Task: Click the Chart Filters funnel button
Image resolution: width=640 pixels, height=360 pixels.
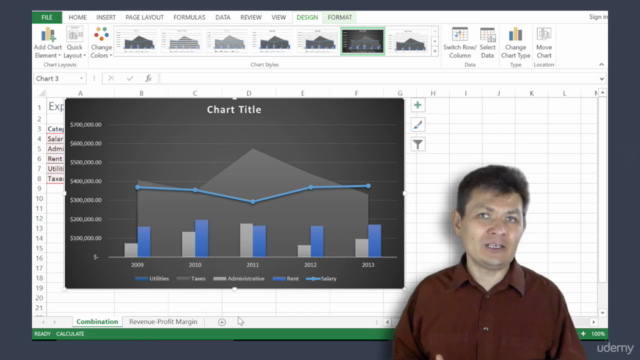Action: tap(418, 144)
